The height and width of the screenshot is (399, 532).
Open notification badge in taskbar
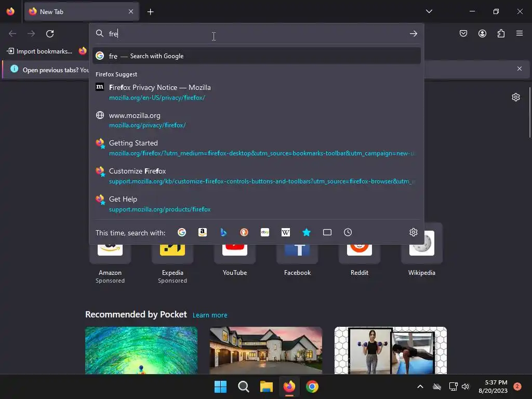[x=517, y=387]
